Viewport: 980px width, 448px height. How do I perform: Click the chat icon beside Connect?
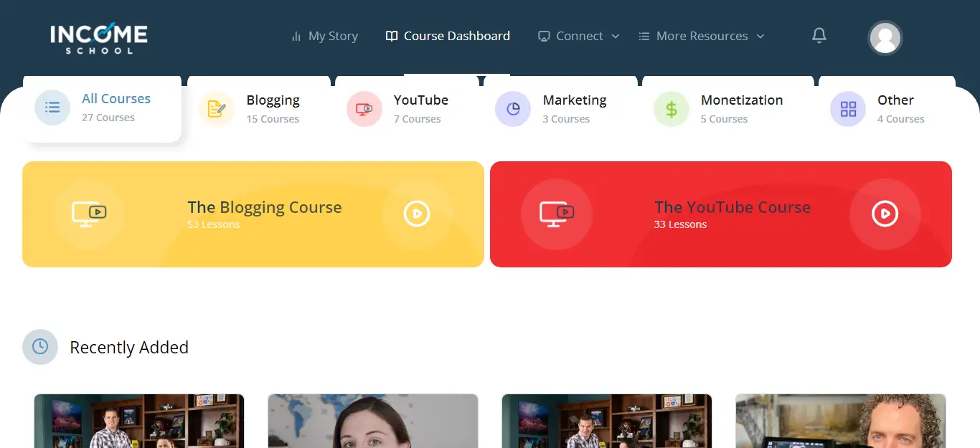coord(545,36)
